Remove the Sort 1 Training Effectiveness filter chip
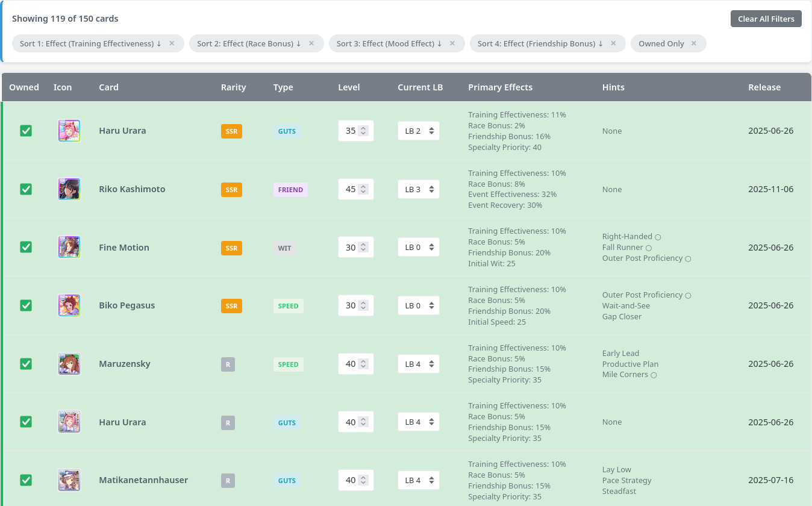The image size is (812, 506). 172,43
